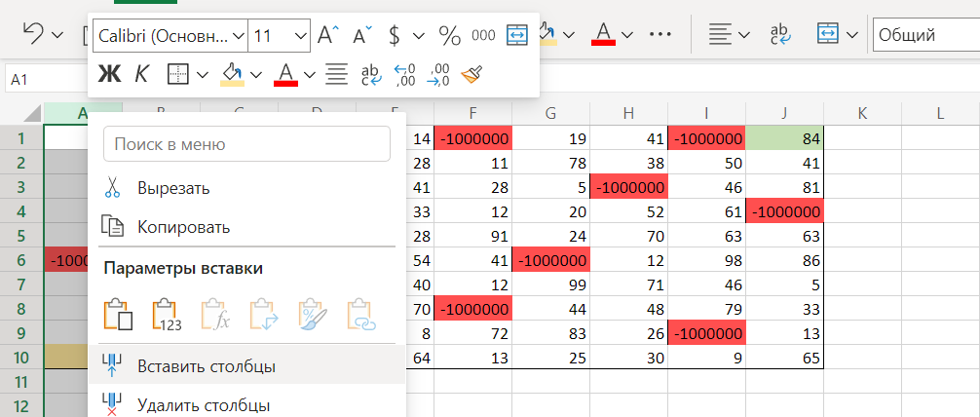Open the font size 11 dropdown
The image size is (980, 417).
click(x=299, y=35)
